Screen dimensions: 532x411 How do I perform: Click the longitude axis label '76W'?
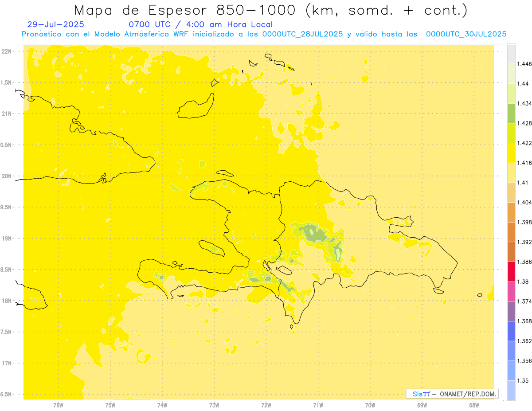pyautogui.click(x=58, y=405)
